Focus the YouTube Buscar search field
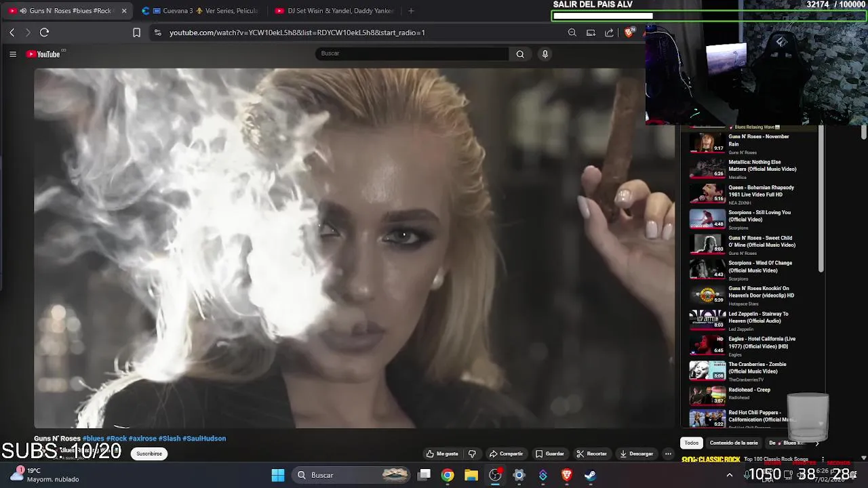Image resolution: width=868 pixels, height=488 pixels. coord(412,54)
